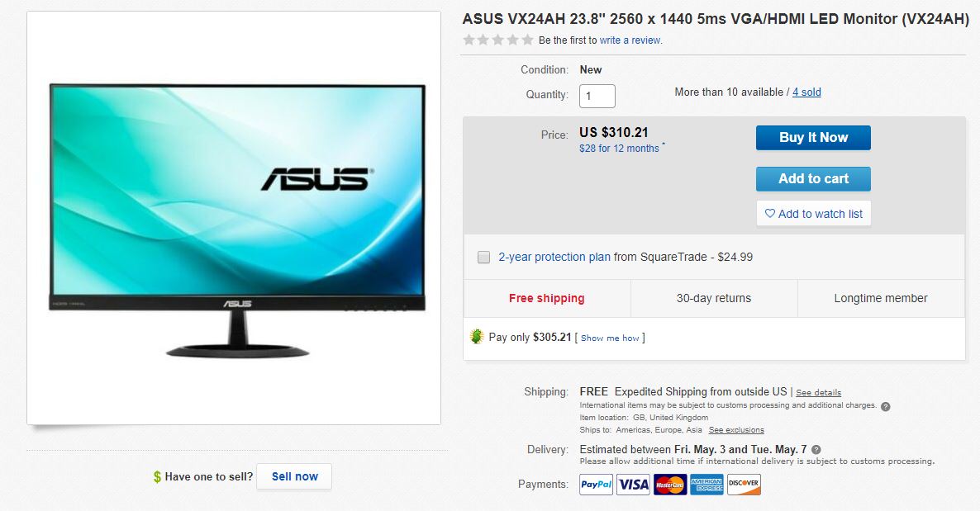
Task: Click the ASUS monitor product image
Action: (x=234, y=218)
